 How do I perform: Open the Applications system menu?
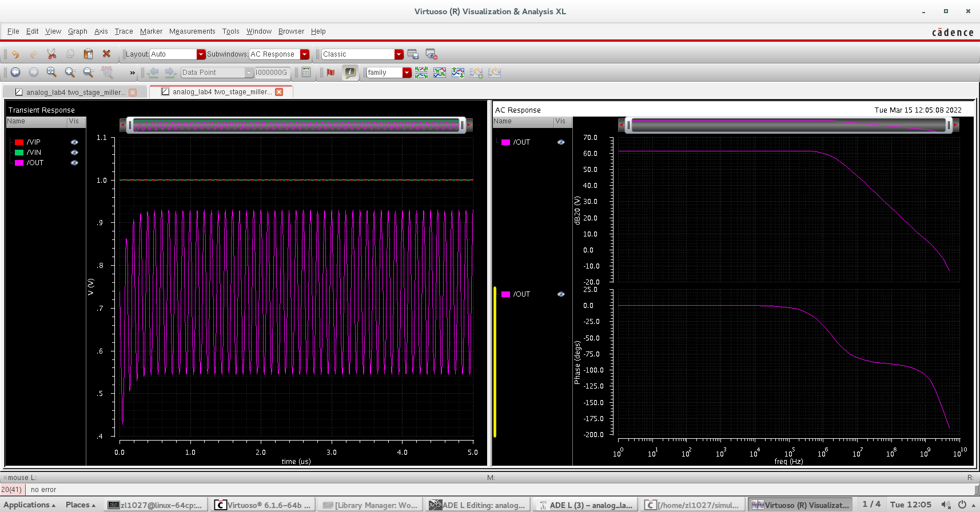30,505
